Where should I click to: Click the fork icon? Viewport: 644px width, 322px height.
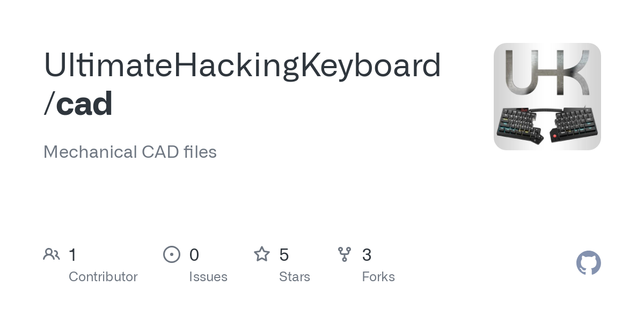(x=345, y=254)
